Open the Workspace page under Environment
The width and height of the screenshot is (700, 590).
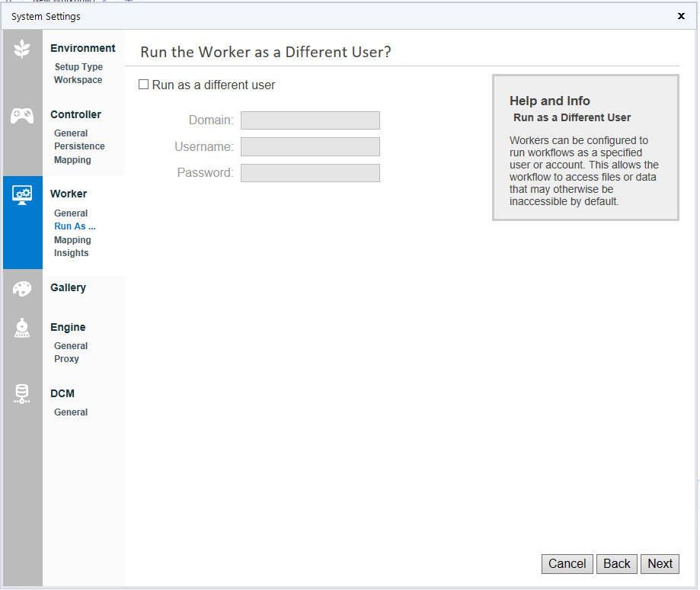pos(78,79)
